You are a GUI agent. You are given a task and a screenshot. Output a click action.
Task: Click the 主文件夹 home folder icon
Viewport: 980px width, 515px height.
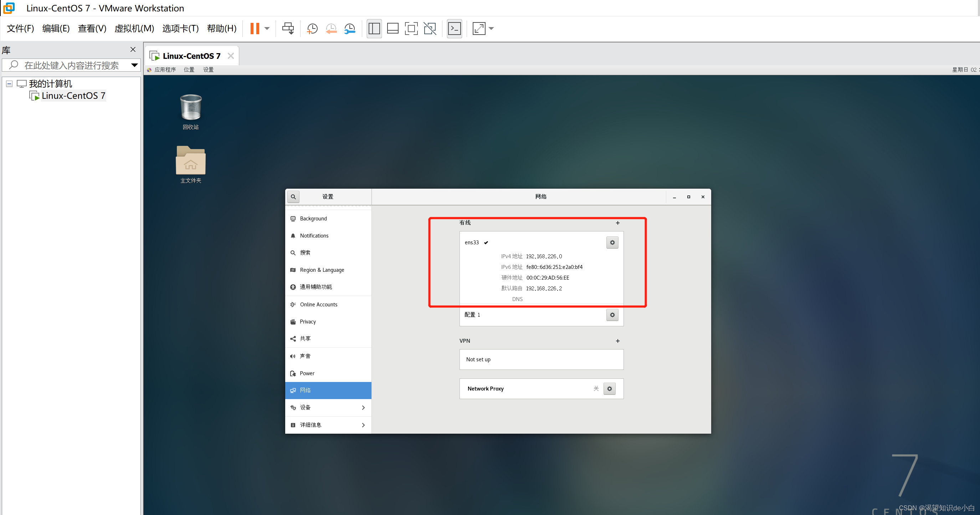[191, 164]
